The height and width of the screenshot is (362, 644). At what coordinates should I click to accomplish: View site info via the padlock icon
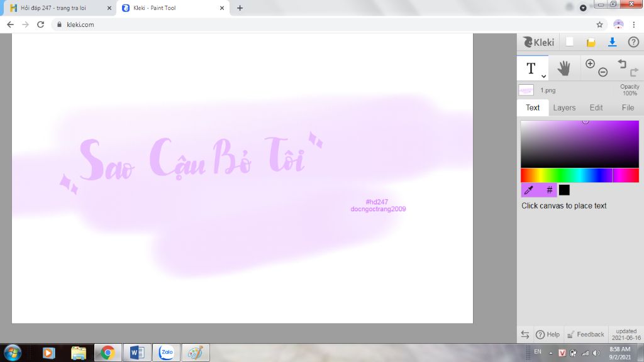(x=59, y=25)
